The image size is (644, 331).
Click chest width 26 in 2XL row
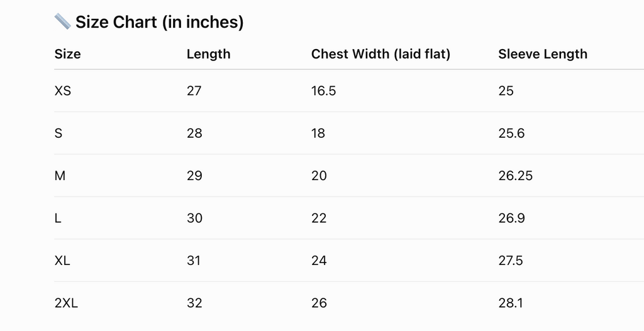coord(319,303)
